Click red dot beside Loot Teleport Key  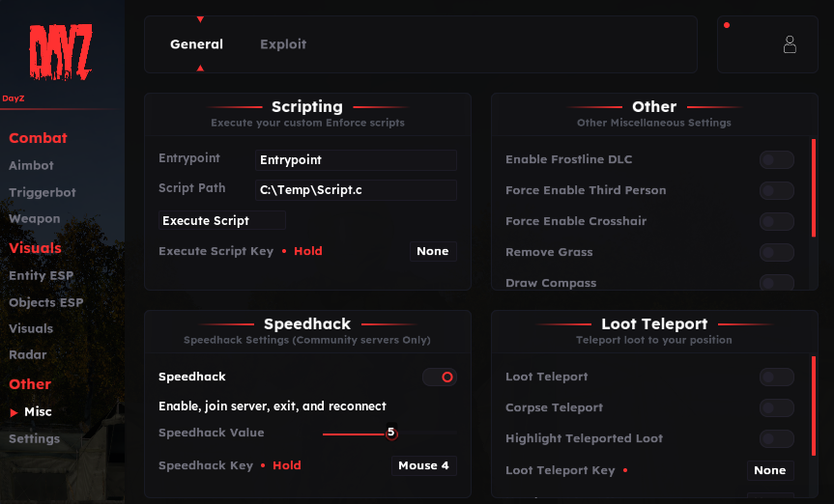pos(625,470)
